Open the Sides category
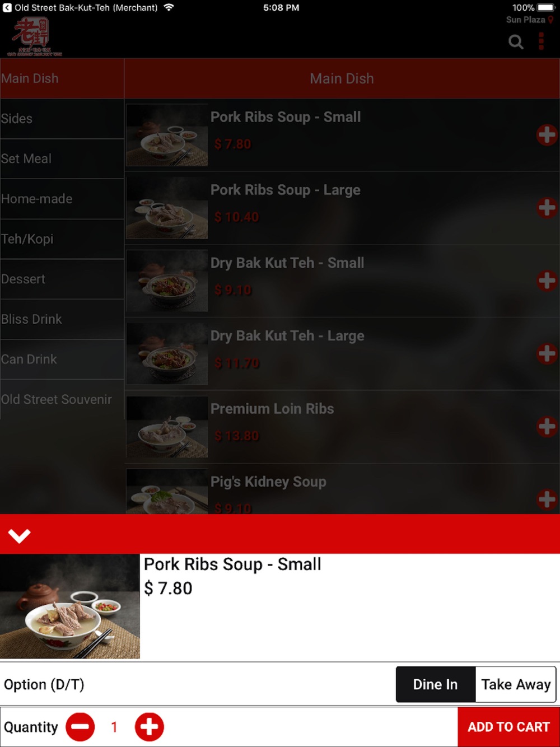 click(x=62, y=119)
